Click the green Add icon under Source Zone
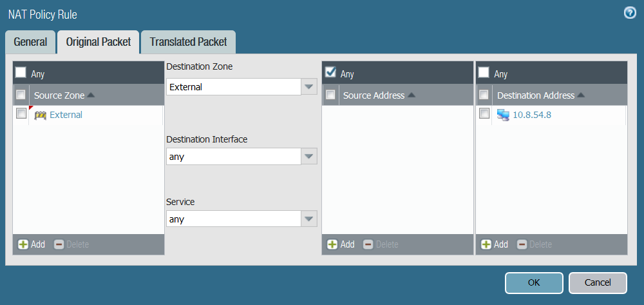Screen dimensions: 644x305 (23, 244)
